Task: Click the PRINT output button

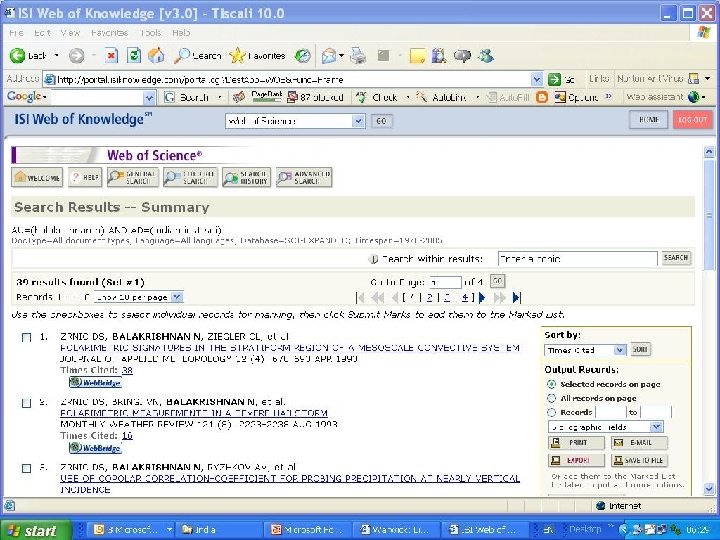Action: click(x=576, y=443)
